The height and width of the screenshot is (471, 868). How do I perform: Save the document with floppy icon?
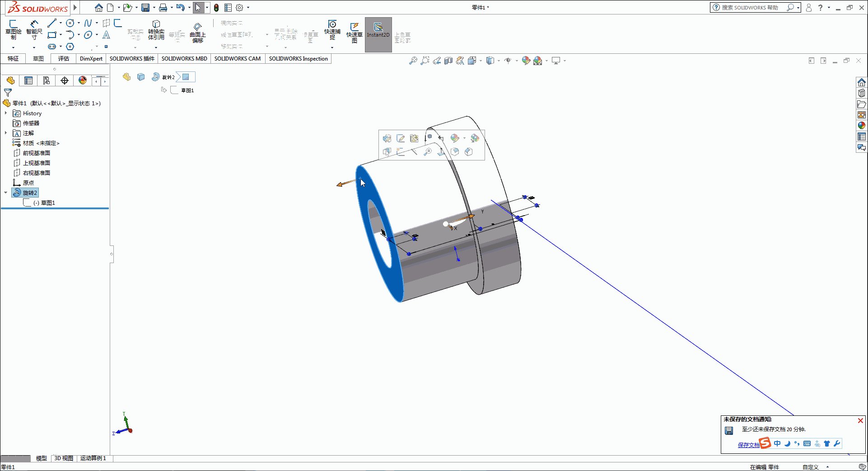(x=145, y=8)
